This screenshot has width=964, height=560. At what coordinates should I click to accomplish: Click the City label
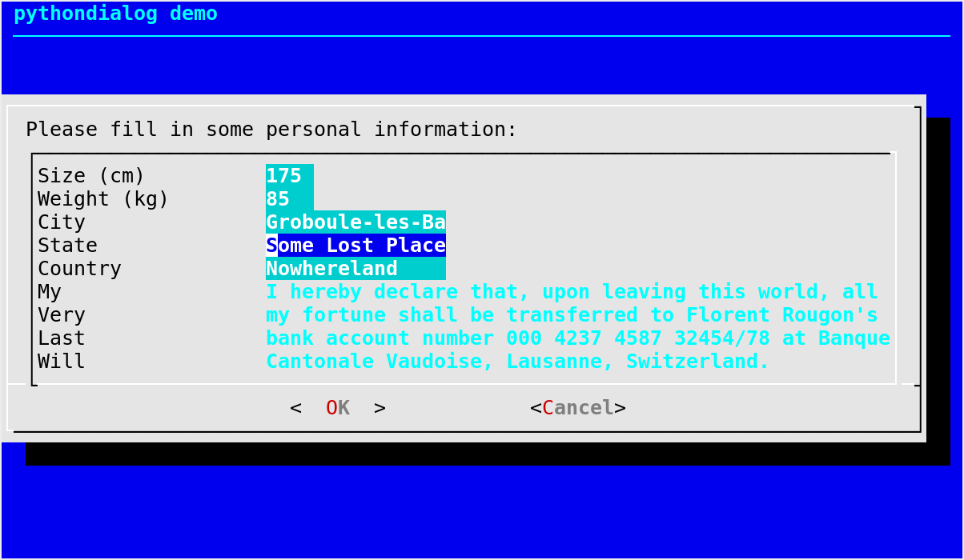(x=62, y=222)
